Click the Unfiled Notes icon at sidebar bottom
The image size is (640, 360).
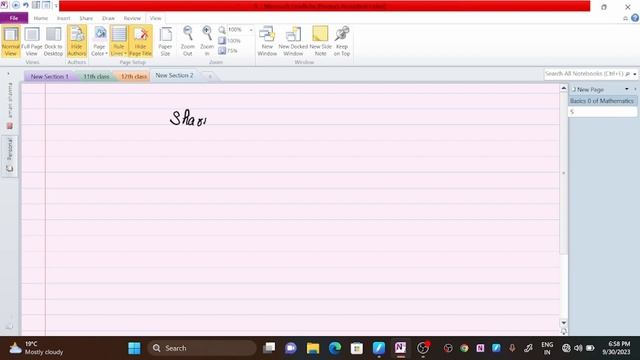click(9, 326)
